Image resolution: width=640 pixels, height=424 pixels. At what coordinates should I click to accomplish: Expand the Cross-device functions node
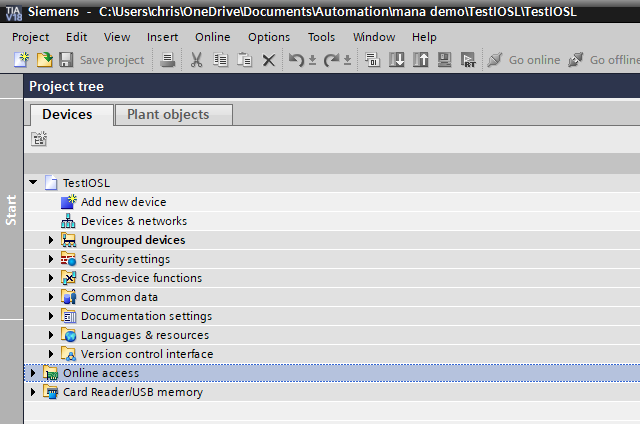(51, 278)
